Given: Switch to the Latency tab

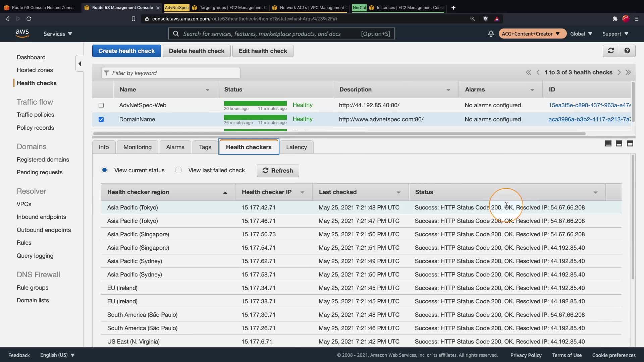Looking at the screenshot, I should pos(296,147).
